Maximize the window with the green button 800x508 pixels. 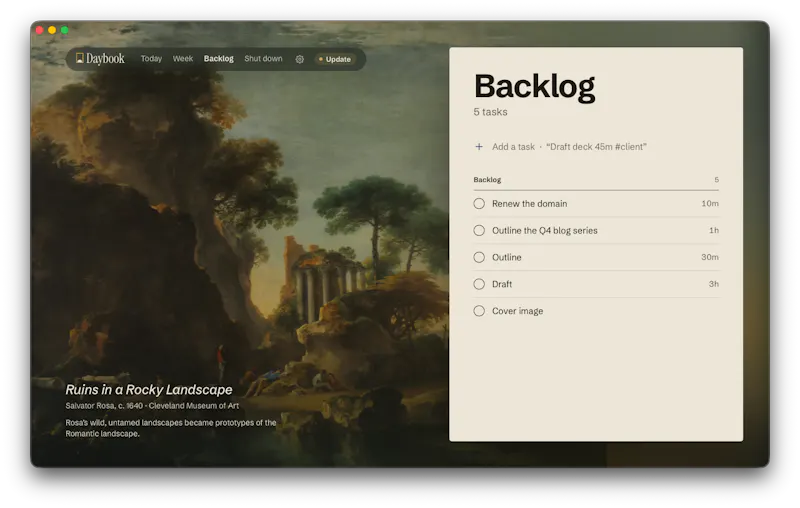[x=64, y=30]
